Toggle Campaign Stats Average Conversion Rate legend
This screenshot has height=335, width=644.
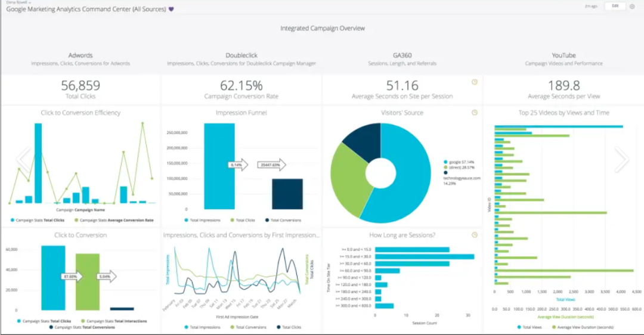pos(114,220)
